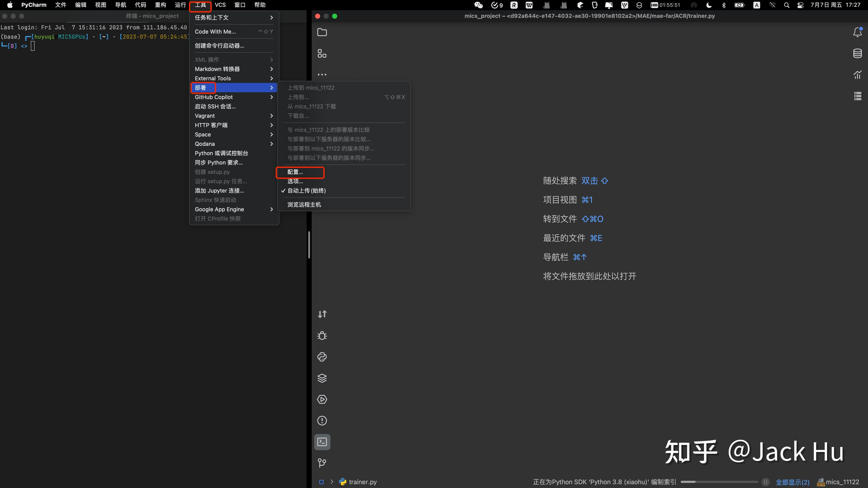868x488 pixels.
Task: Open the VCS menu
Action: point(220,5)
